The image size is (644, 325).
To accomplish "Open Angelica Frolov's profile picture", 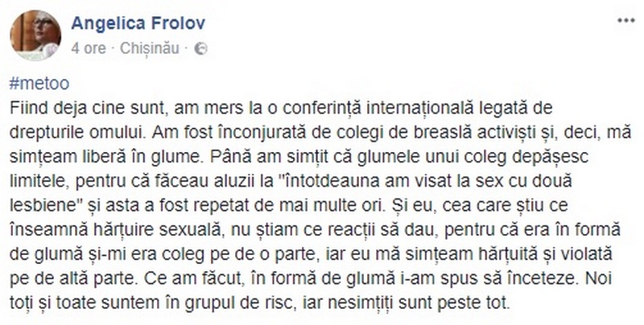I will tap(35, 35).
